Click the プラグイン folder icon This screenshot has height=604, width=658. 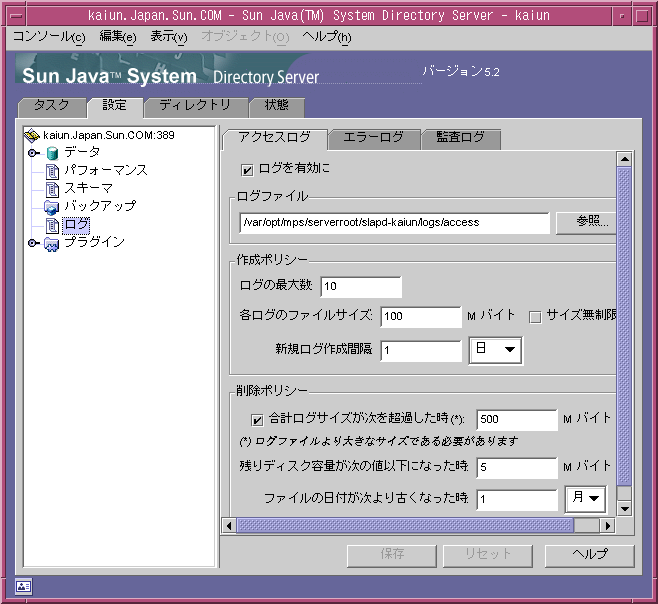pyautogui.click(x=52, y=243)
